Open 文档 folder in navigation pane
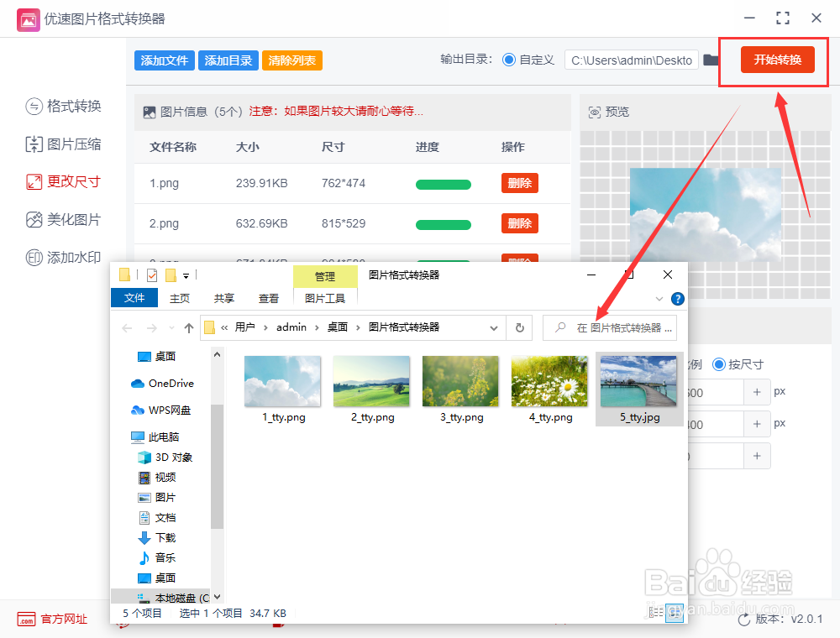This screenshot has height=638, width=840. click(x=157, y=518)
